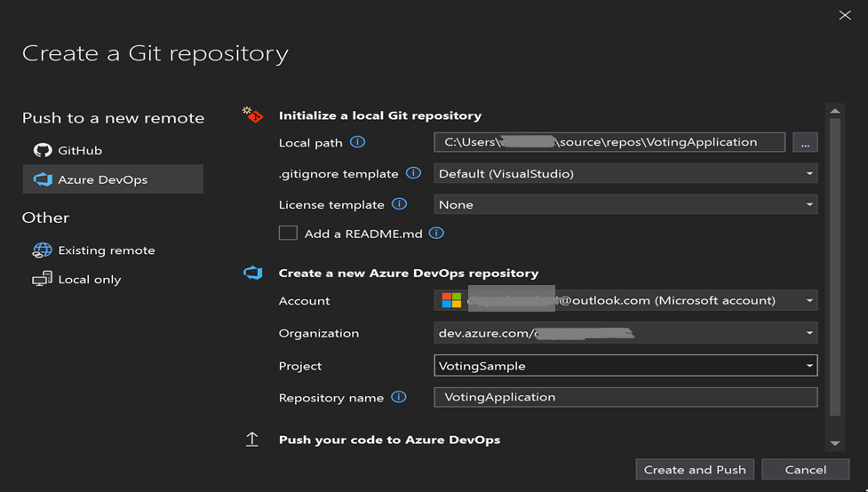
Task: Open the .gitignore template dropdown
Action: tap(809, 174)
